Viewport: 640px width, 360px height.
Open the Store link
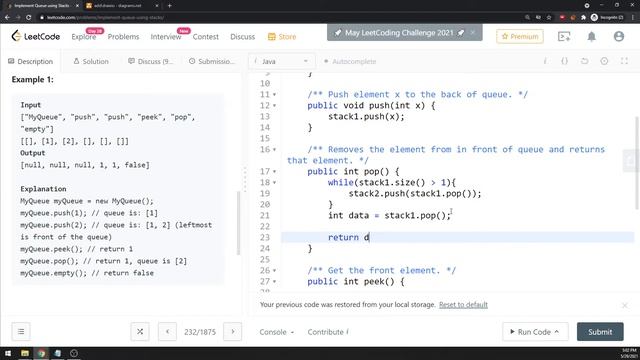point(282,37)
